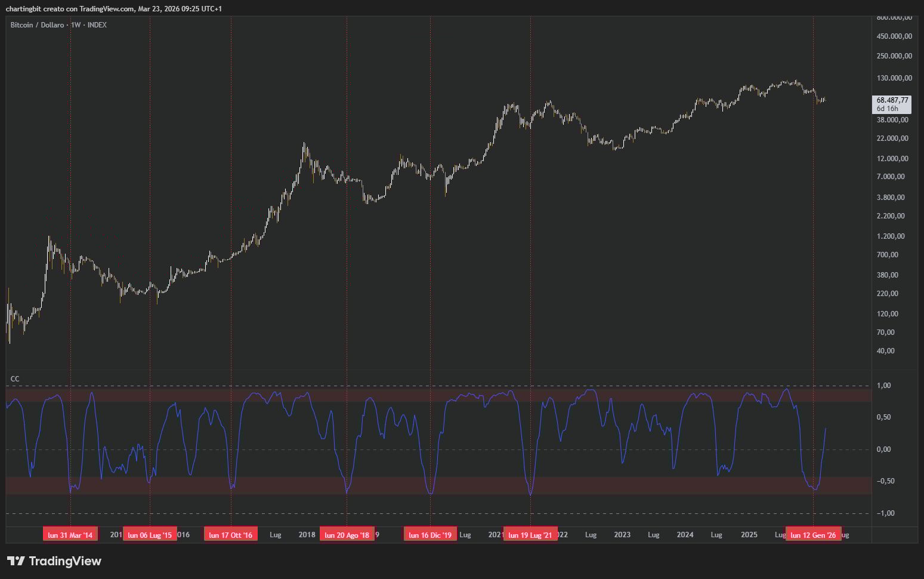Click the 0,00 value on CC scale
This screenshot has height=579, width=924.
pos(883,449)
